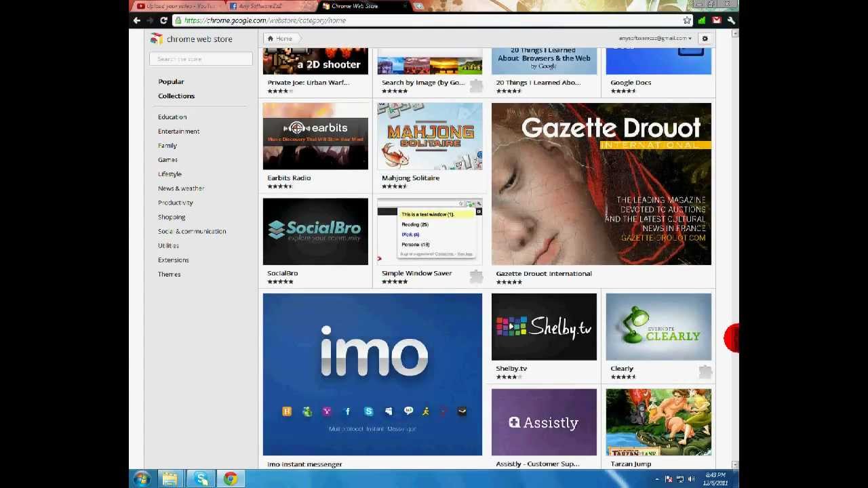Image resolution: width=868 pixels, height=488 pixels.
Task: Click the Clearly title text
Action: pos(622,369)
